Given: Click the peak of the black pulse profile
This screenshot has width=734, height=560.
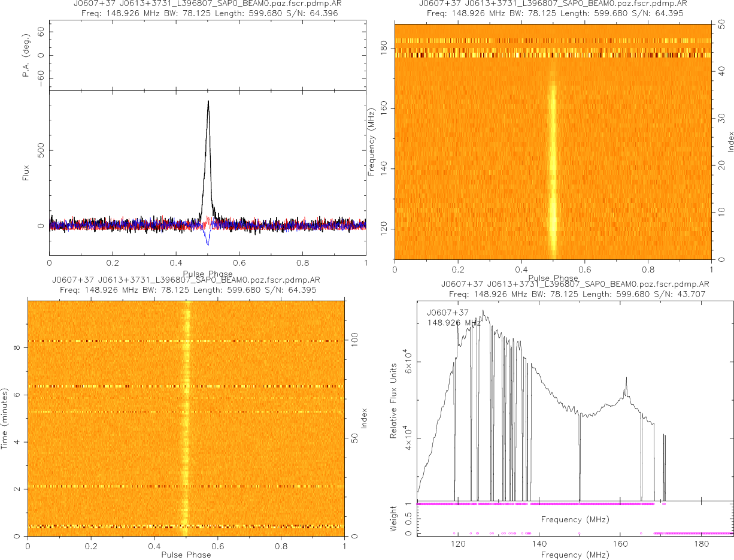Looking at the screenshot, I should point(208,102).
